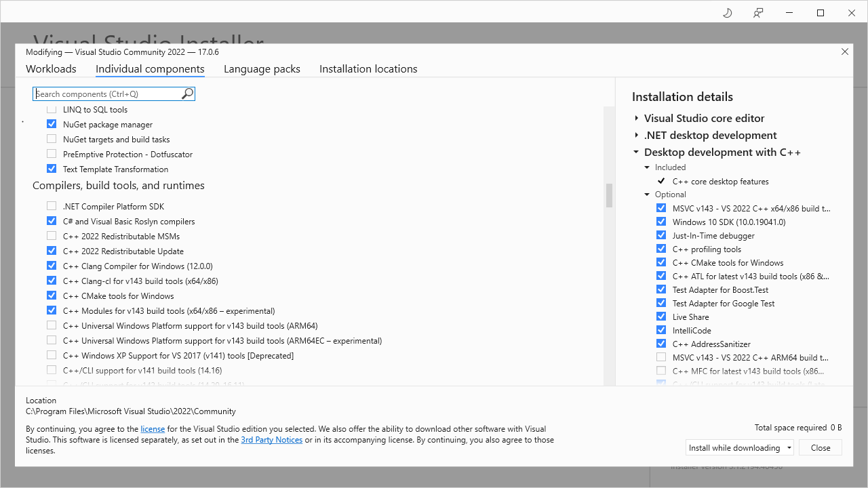Switch to the Workloads tab
Image resolution: width=868 pixels, height=488 pixels.
pos(51,68)
